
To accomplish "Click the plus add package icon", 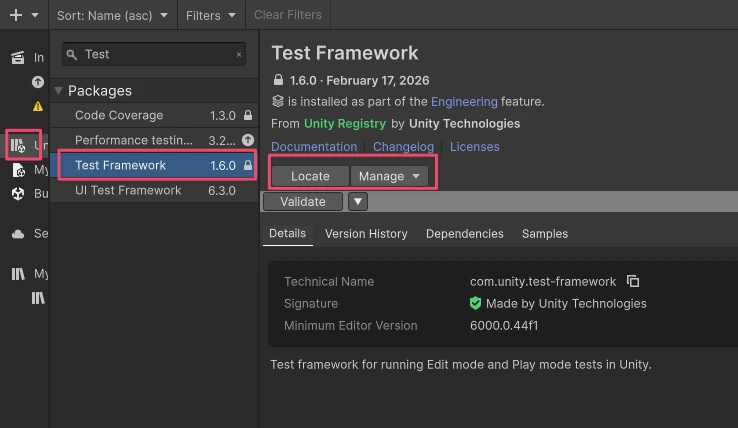I will [16, 15].
